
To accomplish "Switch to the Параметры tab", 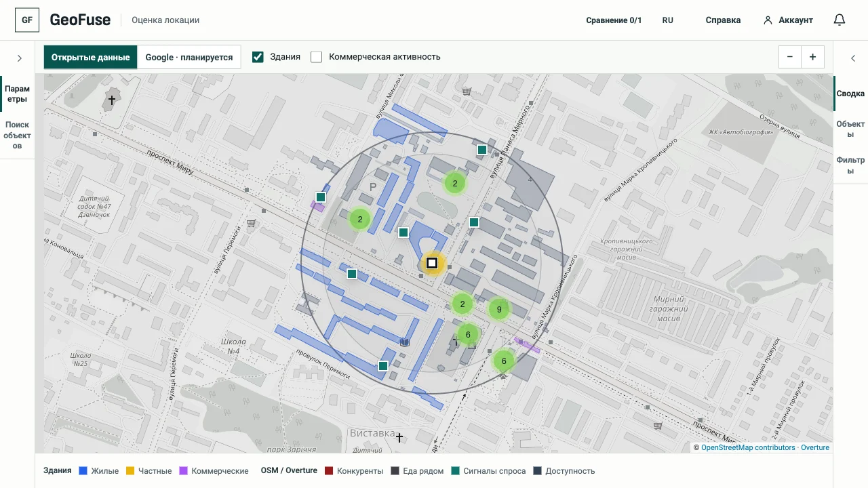I will pos(17,94).
